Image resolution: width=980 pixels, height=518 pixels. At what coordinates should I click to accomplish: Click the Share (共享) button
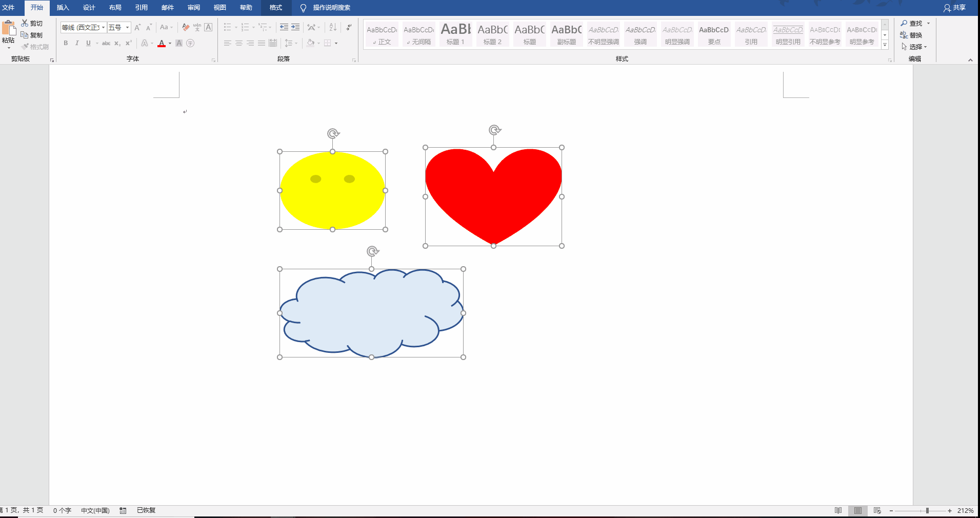954,8
